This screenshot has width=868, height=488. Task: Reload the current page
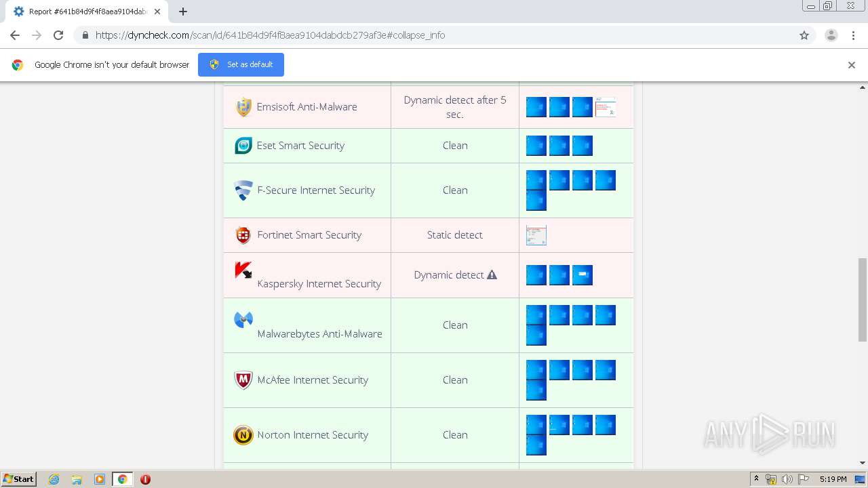click(x=58, y=35)
